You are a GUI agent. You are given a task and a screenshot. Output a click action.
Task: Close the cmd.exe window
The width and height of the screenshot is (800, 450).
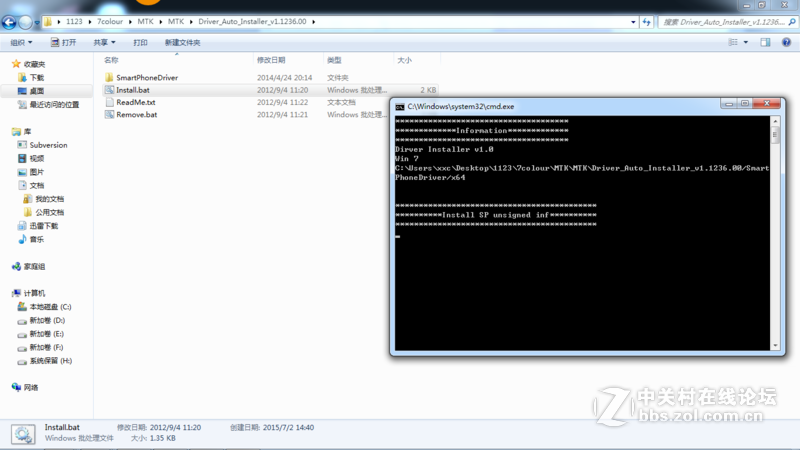[767, 104]
